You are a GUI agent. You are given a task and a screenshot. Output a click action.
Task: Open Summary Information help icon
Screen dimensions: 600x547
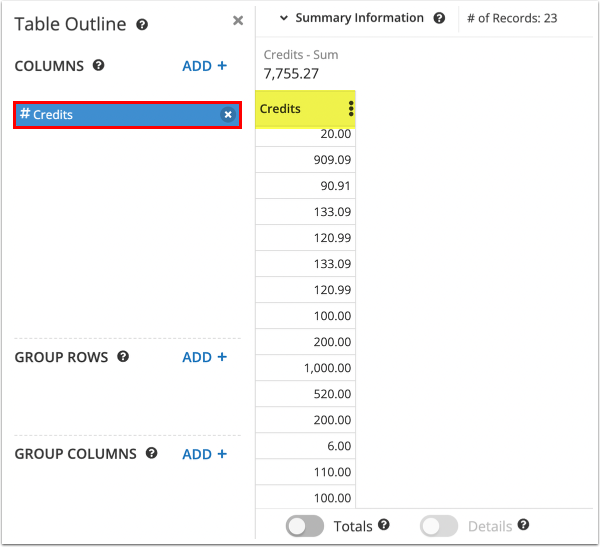click(439, 18)
